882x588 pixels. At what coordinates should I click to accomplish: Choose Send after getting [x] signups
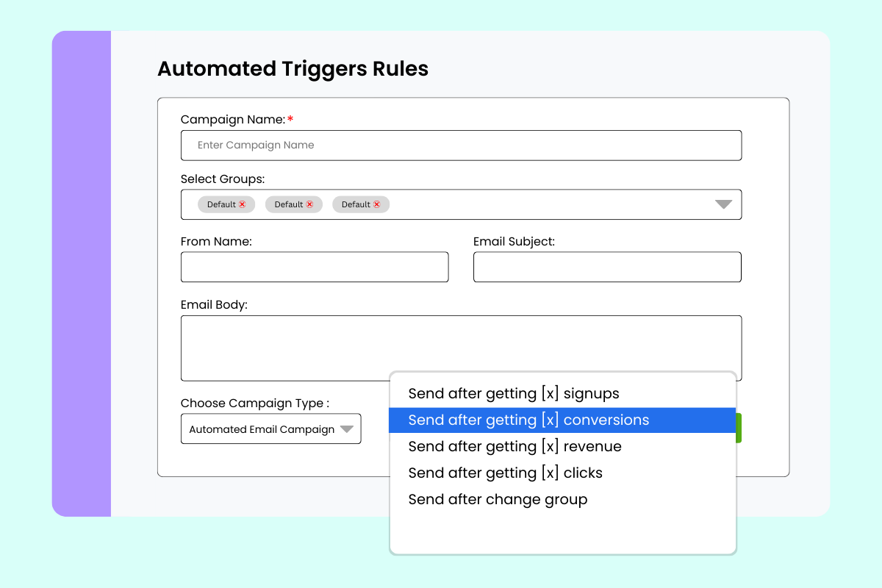coord(513,393)
